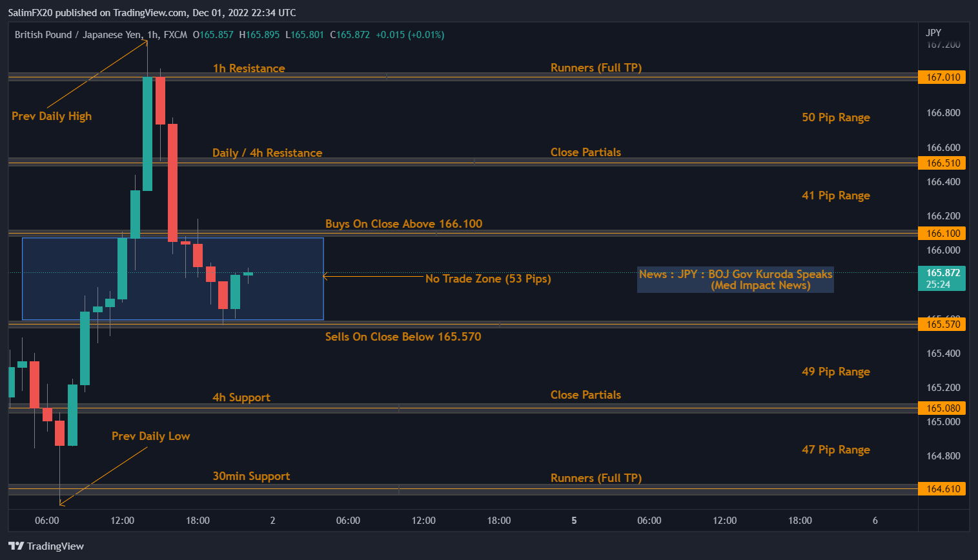978x560 pixels.
Task: Click the Sells On Close Below 165.570 text
Action: [403, 337]
